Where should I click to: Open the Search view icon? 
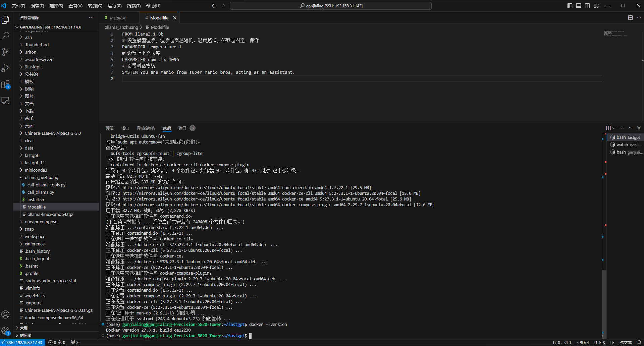coord(5,36)
